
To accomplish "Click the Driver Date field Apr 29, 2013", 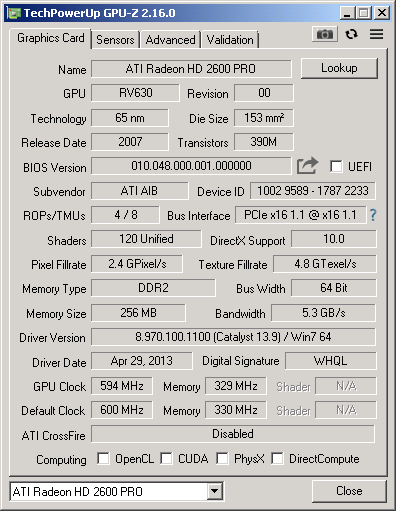I will tap(142, 361).
